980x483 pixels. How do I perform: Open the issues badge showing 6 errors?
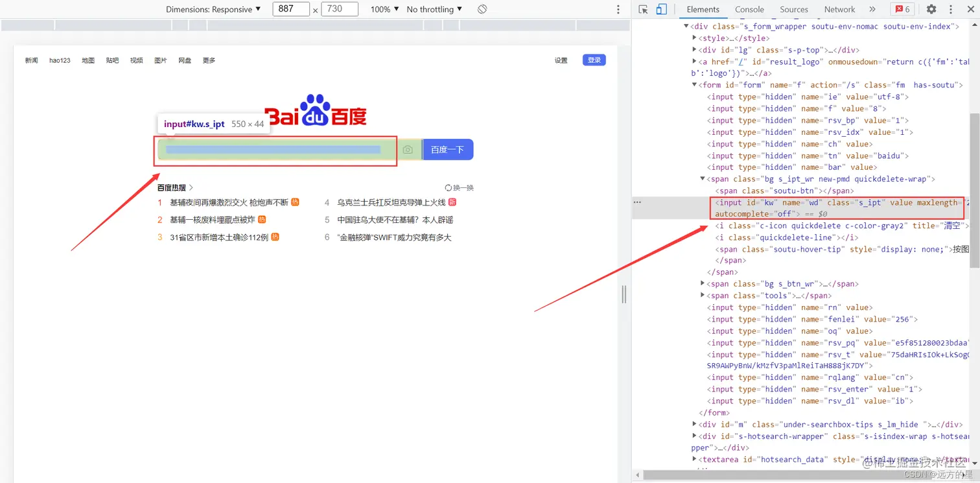(x=904, y=9)
